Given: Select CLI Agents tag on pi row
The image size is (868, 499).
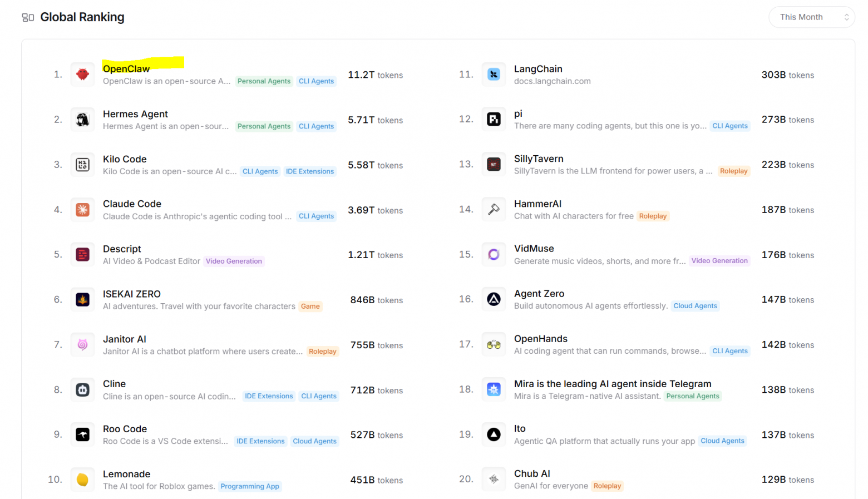Looking at the screenshot, I should [x=730, y=126].
